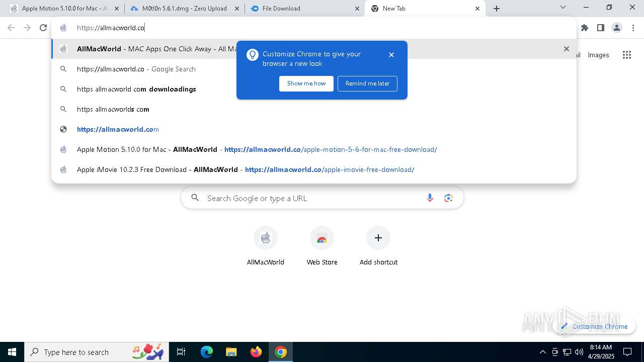Viewport: 644px width, 362px height.
Task: Click the taskbar search box
Action: (97, 352)
